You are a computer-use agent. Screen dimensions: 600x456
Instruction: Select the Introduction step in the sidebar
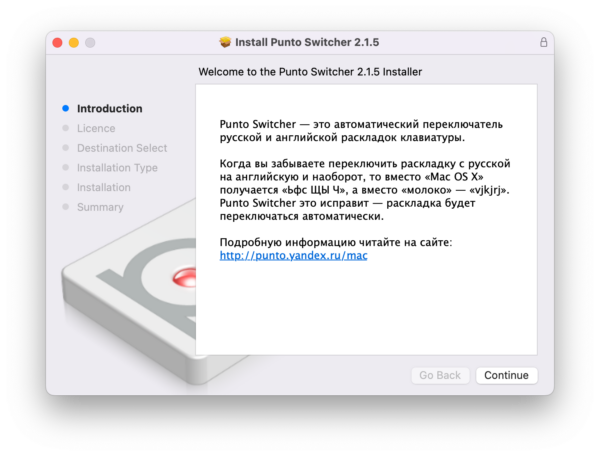[x=109, y=108]
